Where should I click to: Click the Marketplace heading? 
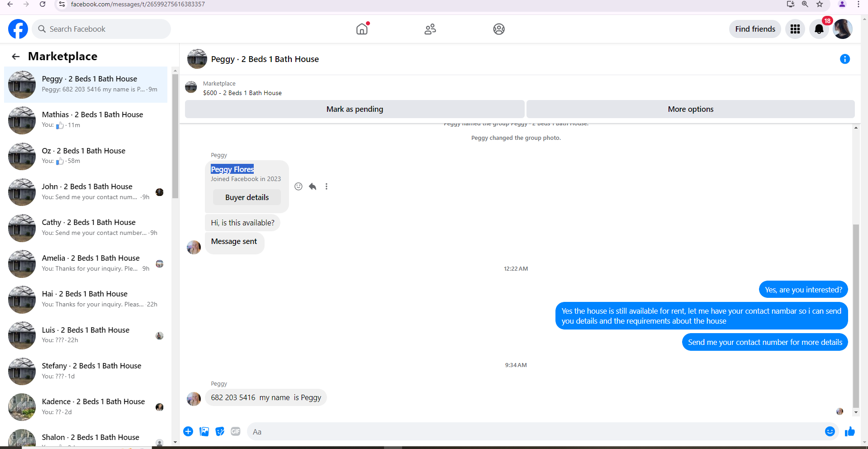coord(63,56)
